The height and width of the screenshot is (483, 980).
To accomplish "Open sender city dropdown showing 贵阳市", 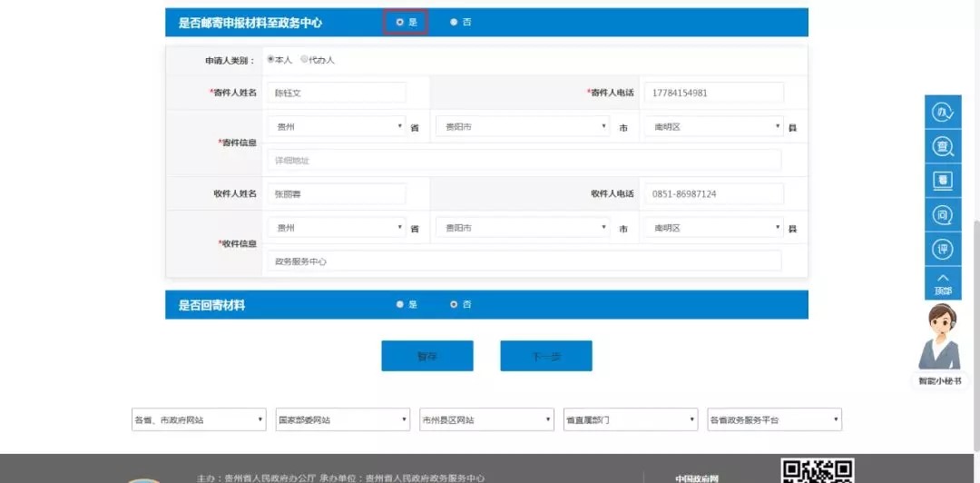I will [x=523, y=126].
